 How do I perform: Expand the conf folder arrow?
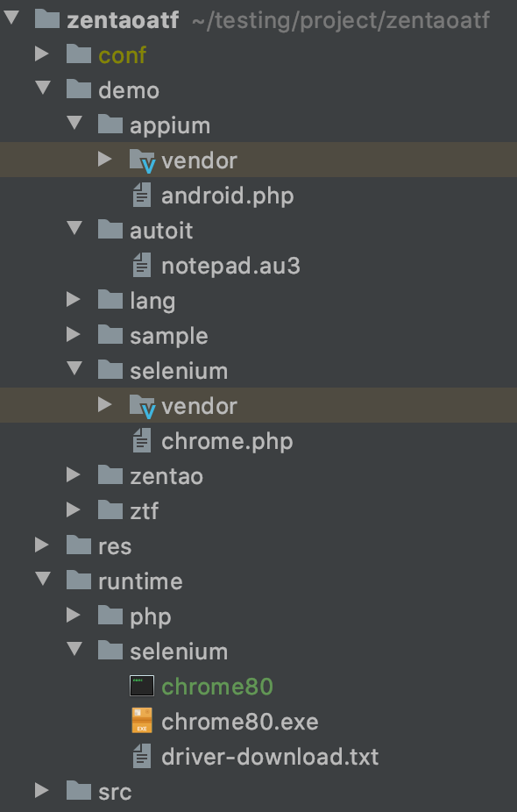41,53
